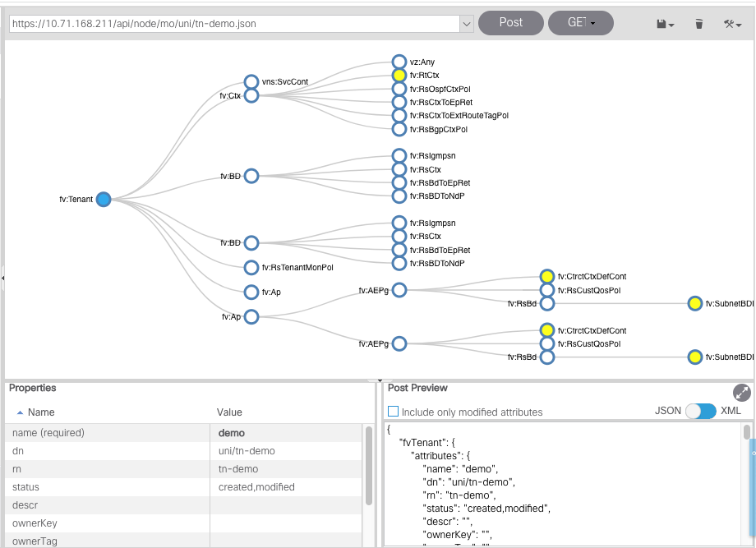
Task: Check Include only modified attributes
Action: pos(394,412)
